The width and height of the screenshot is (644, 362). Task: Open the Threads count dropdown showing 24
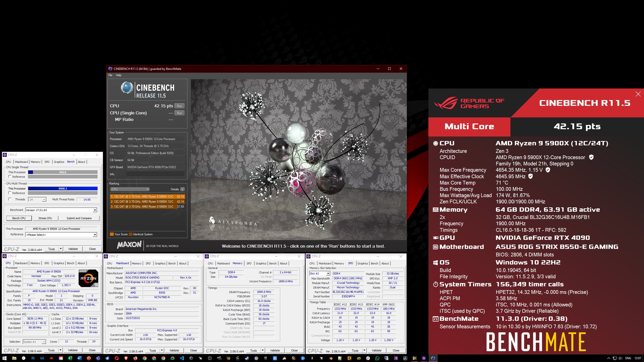pos(37,200)
